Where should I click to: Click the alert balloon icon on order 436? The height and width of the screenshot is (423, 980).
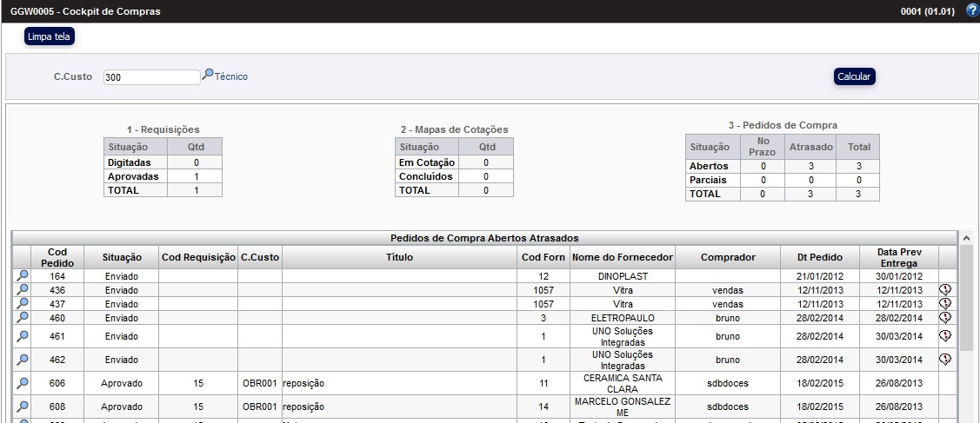[x=945, y=290]
